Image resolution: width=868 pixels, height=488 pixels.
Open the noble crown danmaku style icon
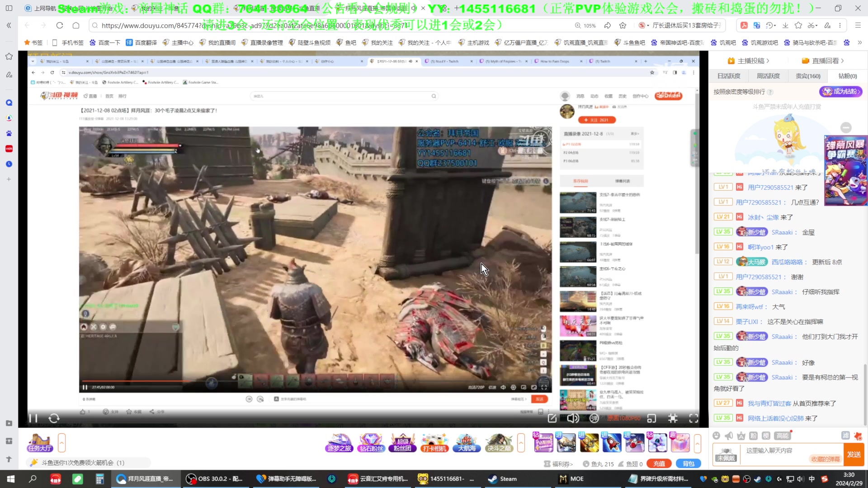(741, 436)
